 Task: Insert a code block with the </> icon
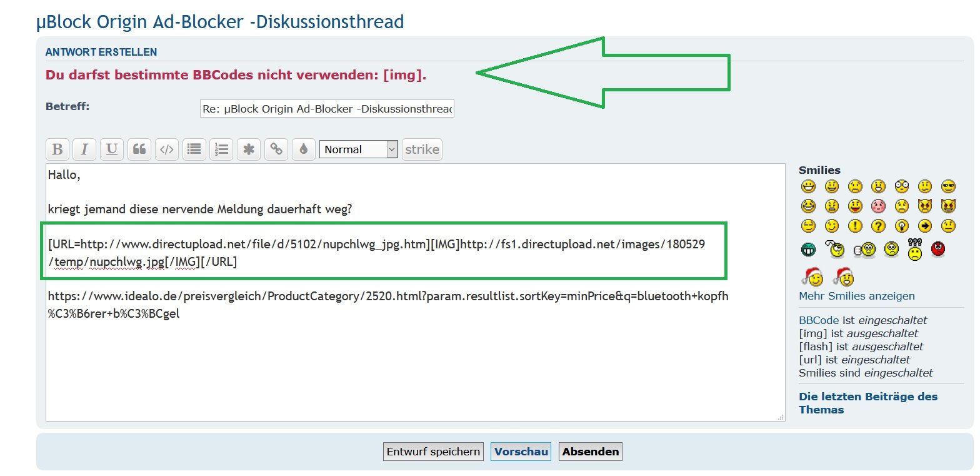click(x=166, y=149)
